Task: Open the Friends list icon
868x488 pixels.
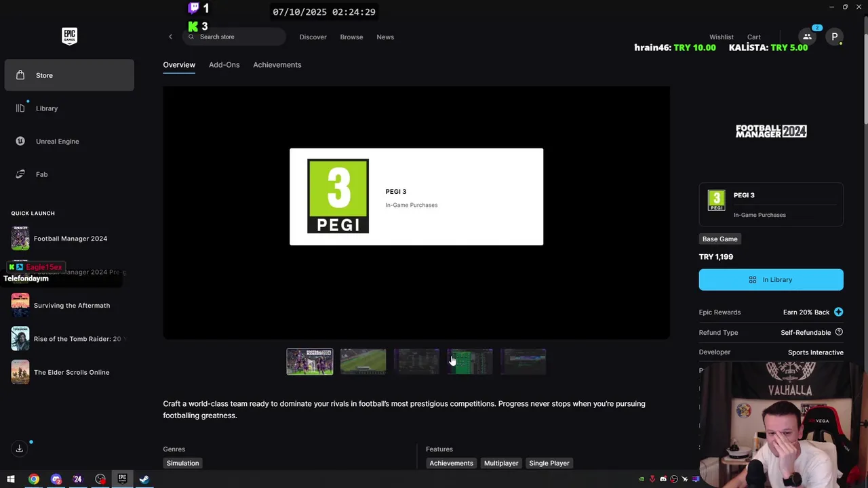Action: coord(807,37)
